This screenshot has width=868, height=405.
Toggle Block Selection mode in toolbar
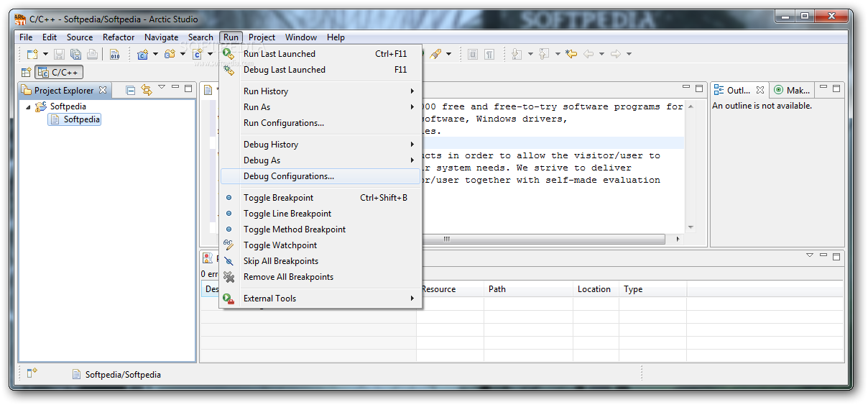(473, 54)
